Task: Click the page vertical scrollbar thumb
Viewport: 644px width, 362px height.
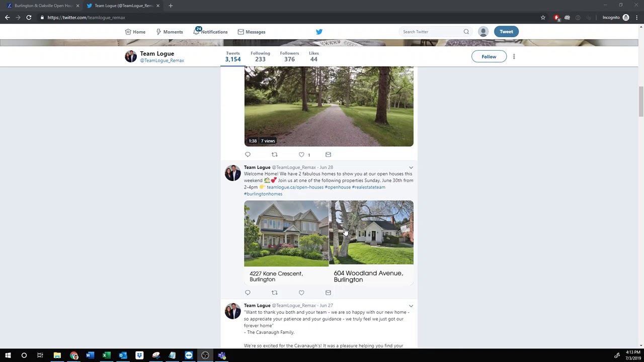Action: click(x=641, y=101)
